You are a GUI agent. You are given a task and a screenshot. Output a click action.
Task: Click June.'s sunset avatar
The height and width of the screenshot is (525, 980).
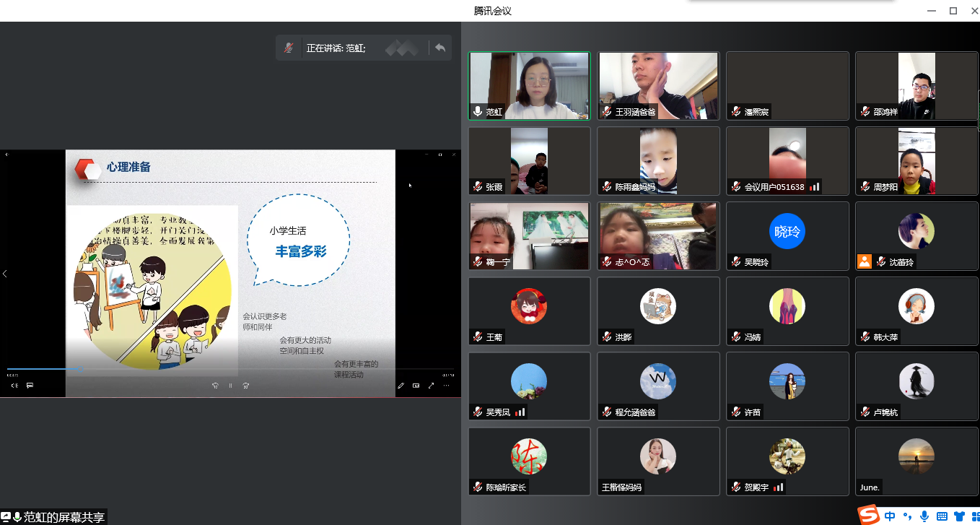(916, 456)
